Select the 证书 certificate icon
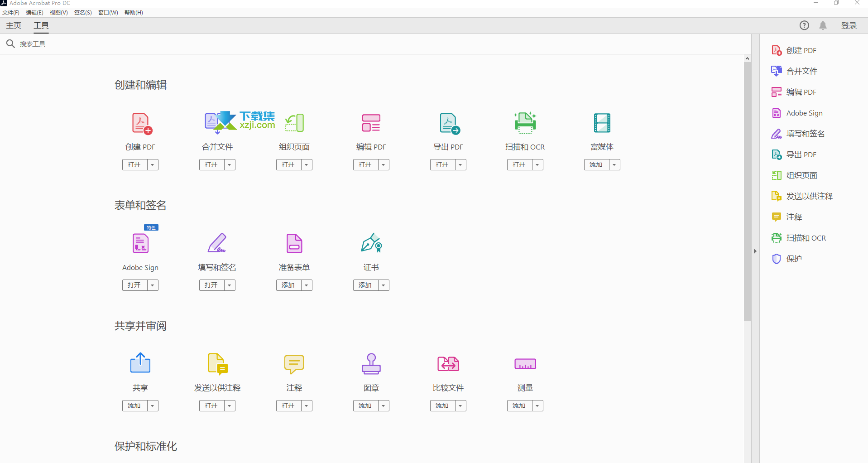The height and width of the screenshot is (463, 868). coord(371,243)
